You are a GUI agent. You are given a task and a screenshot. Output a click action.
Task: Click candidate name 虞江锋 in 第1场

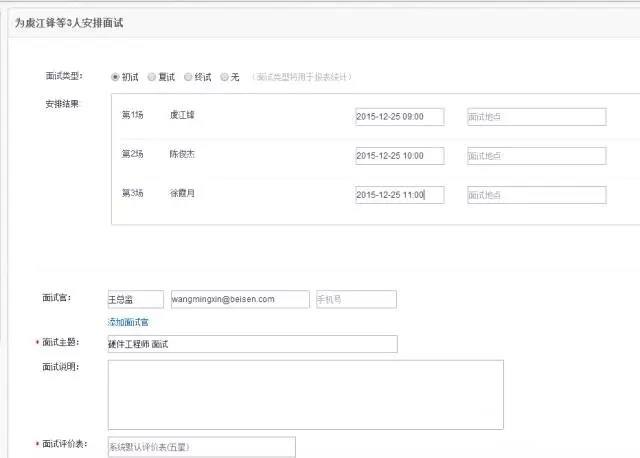182,115
